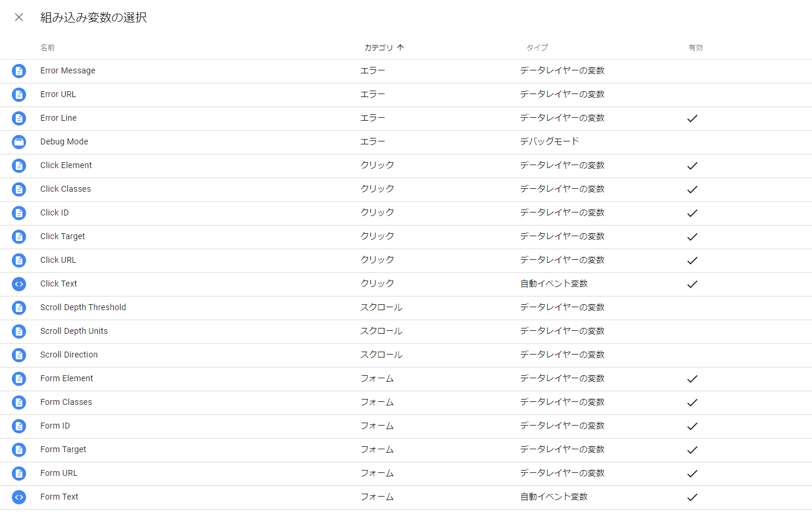The image size is (812, 512).
Task: Select the Scroll Depth Threshold variable
Action: pyautogui.click(x=83, y=307)
